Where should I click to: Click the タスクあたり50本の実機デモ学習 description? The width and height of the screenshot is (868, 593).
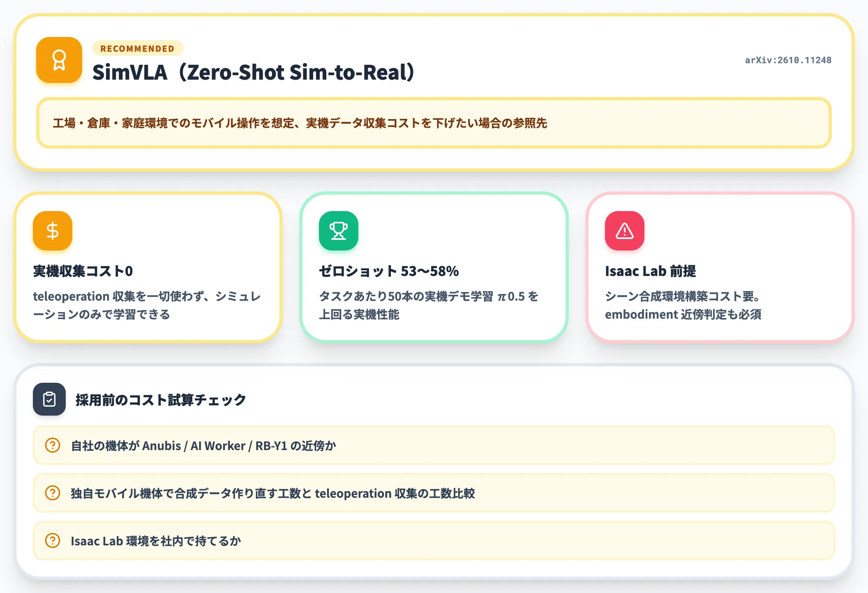click(x=429, y=305)
